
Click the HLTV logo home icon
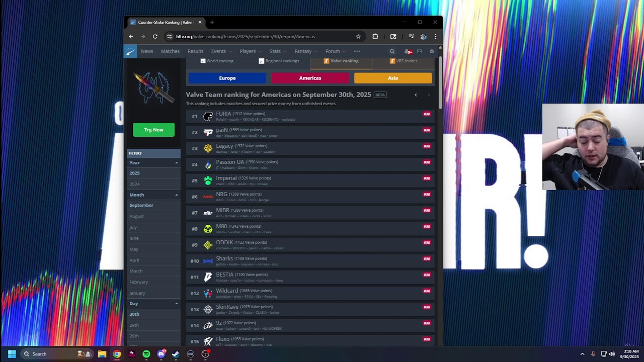(130, 51)
